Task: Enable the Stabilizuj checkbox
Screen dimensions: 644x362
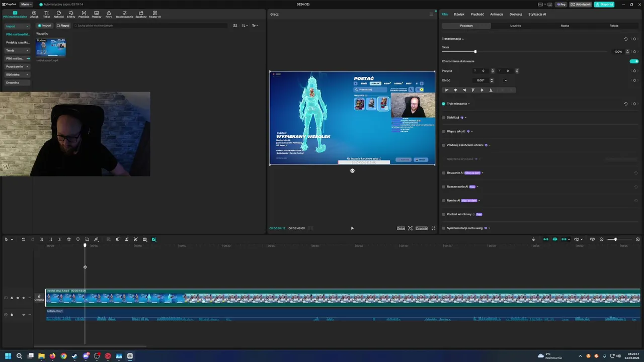Action: (x=443, y=118)
